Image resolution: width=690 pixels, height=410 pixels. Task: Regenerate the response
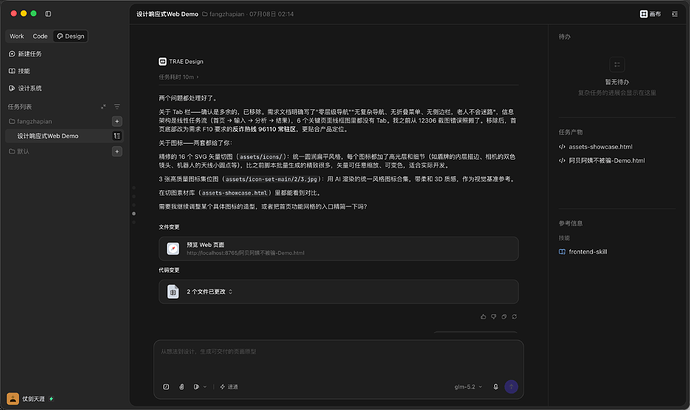(514, 316)
